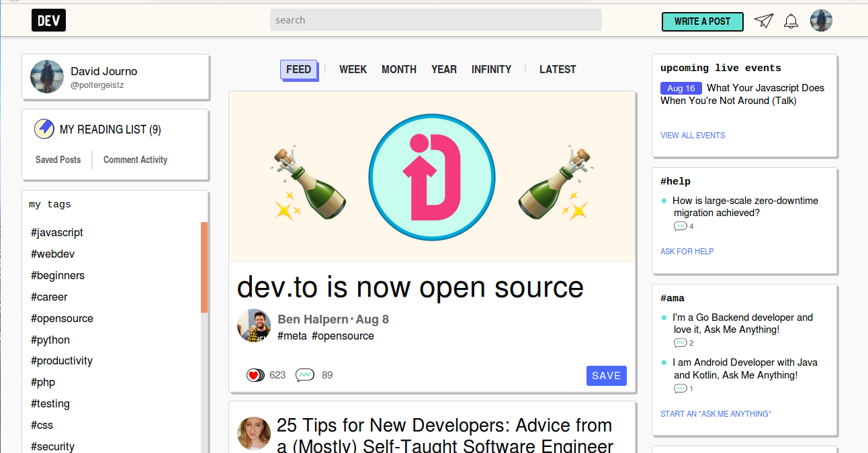Switch to the YEAR tab
Viewport: 868px width, 453px height.
pyautogui.click(x=444, y=69)
